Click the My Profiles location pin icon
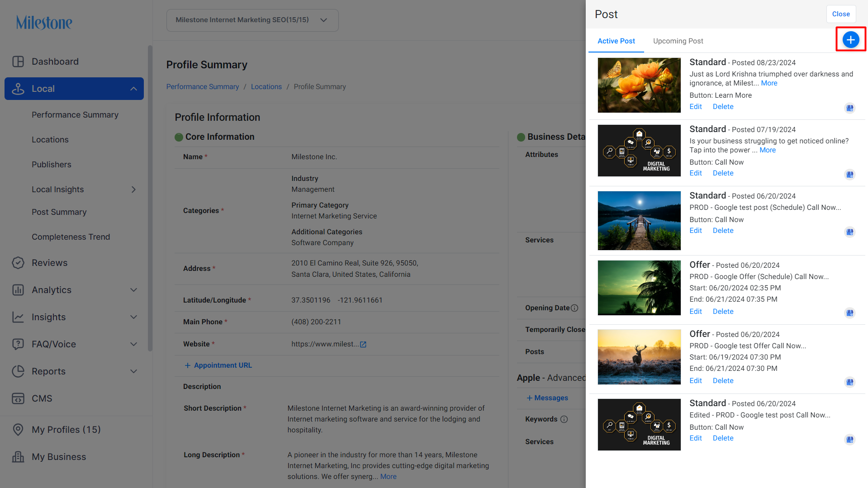Image resolution: width=868 pixels, height=488 pixels. coord(18,430)
